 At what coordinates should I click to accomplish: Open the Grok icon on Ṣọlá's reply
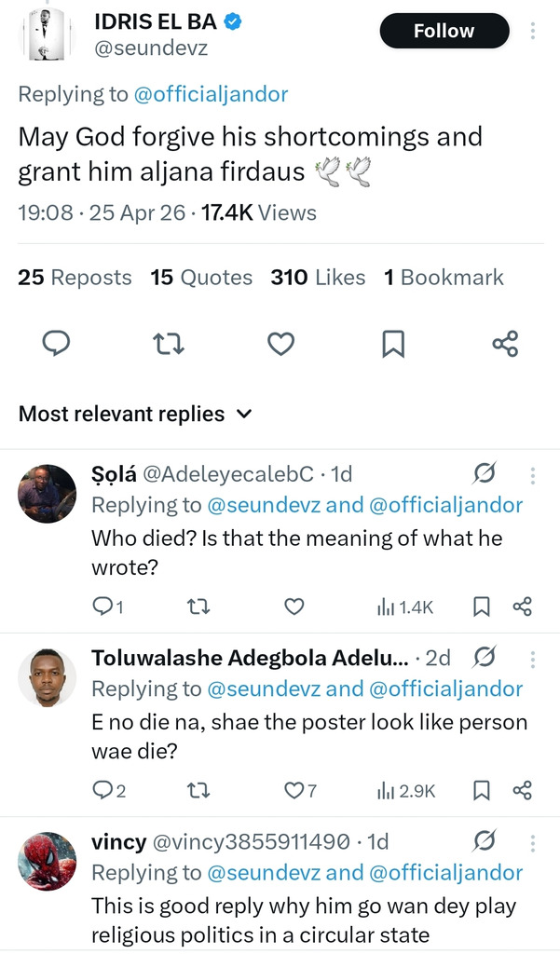point(485,475)
